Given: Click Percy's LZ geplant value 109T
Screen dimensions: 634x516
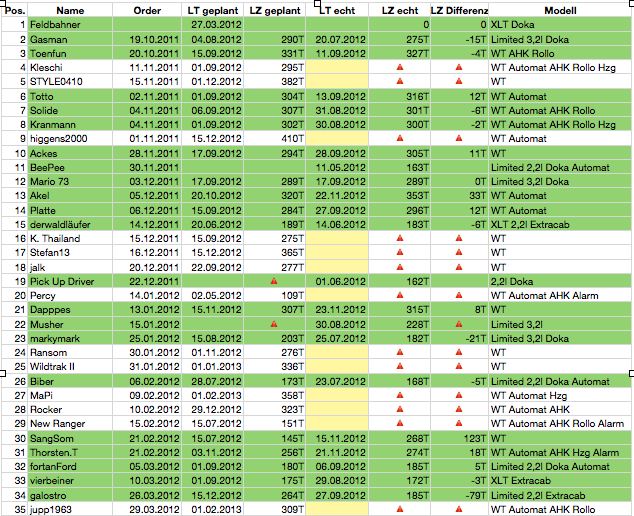Looking at the screenshot, I should (292, 295).
